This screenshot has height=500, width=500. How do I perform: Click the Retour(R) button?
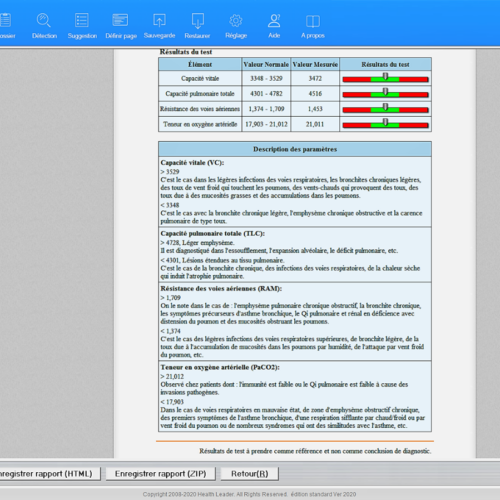click(250, 474)
